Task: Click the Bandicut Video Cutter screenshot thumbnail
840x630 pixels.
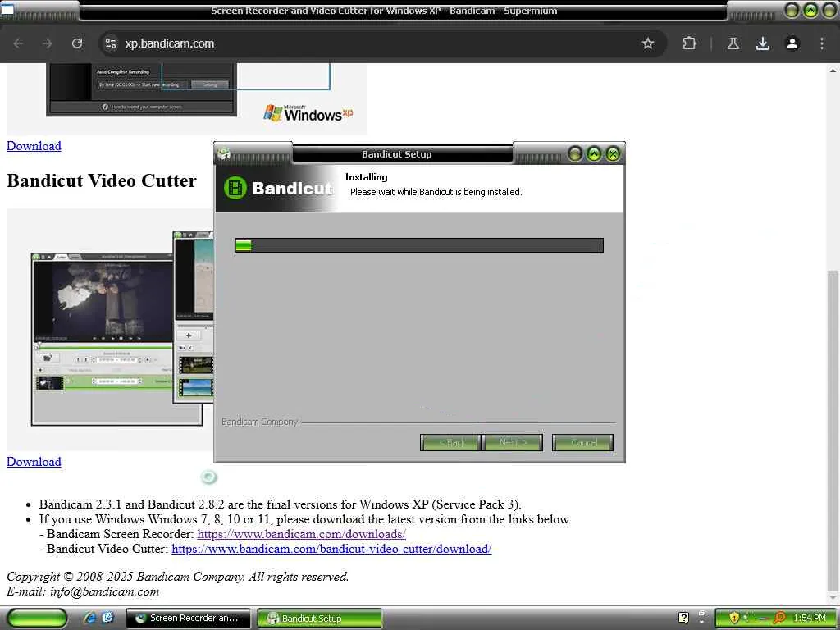Action: [110, 328]
